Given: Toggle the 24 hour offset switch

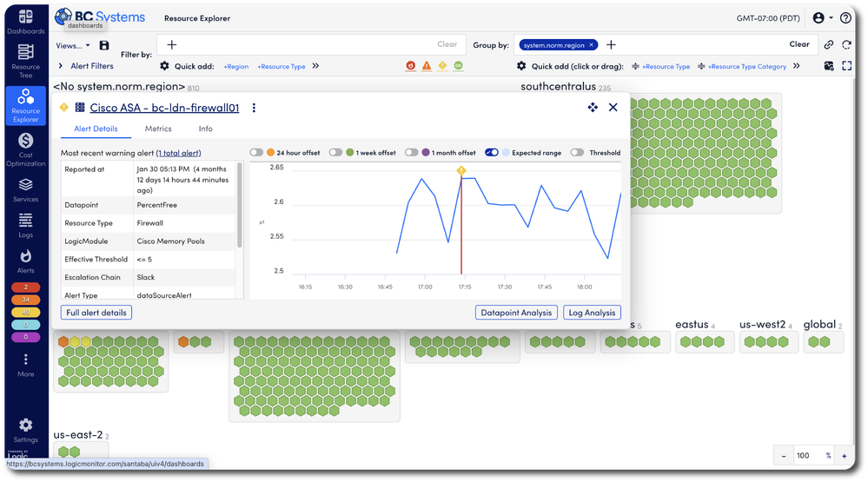Looking at the screenshot, I should [256, 153].
